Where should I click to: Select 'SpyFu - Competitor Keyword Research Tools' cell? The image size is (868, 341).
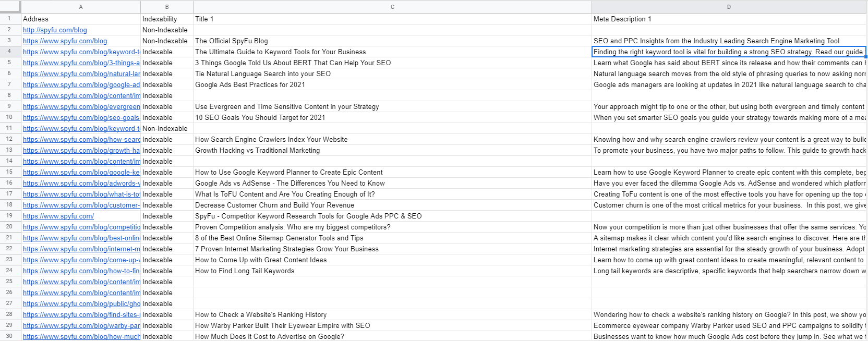coord(392,216)
